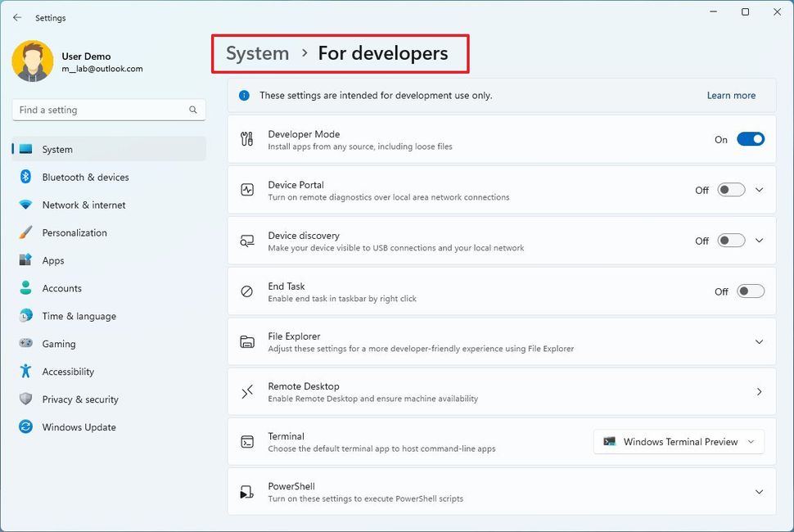Click the Accessibility label in sidebar
Screen dimensions: 794x532
pyautogui.click(x=69, y=372)
